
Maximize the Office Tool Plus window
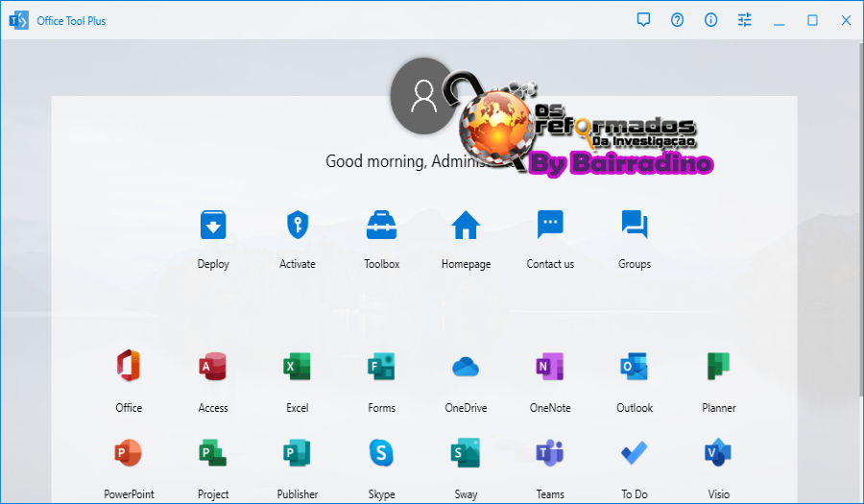[x=813, y=20]
